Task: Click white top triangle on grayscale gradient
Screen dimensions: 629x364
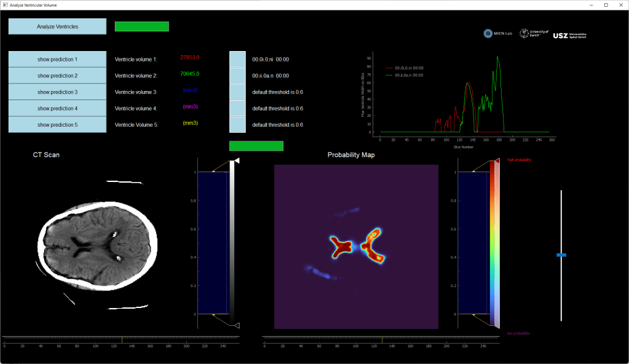Action: (236, 160)
